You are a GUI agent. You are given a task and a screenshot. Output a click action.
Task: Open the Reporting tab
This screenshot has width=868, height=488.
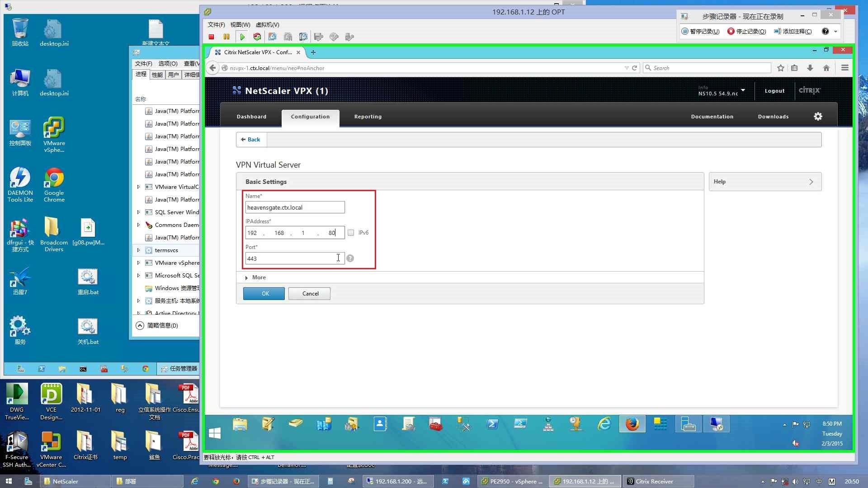point(368,117)
